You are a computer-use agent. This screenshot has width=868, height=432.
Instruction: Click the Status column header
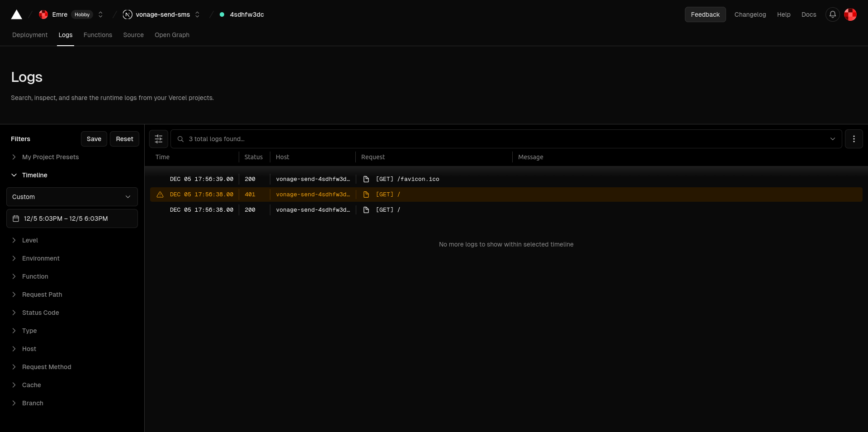pyautogui.click(x=254, y=157)
